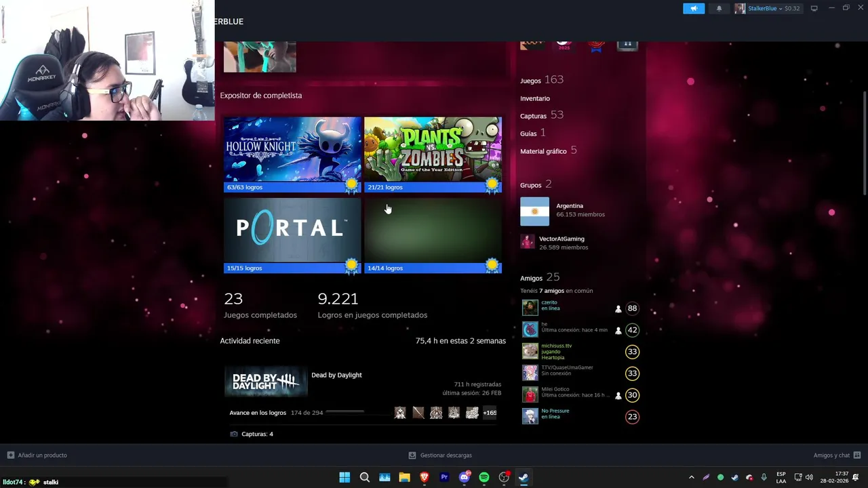
Task: Open the Steam notifications bell
Action: [719, 8]
